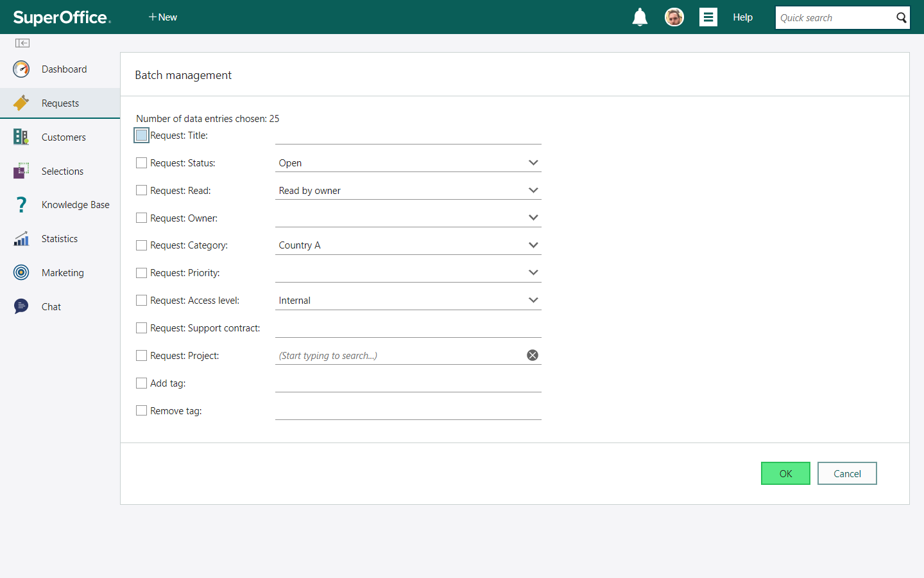Image resolution: width=924 pixels, height=578 pixels.
Task: Click the magnifier search icon
Action: 902,18
